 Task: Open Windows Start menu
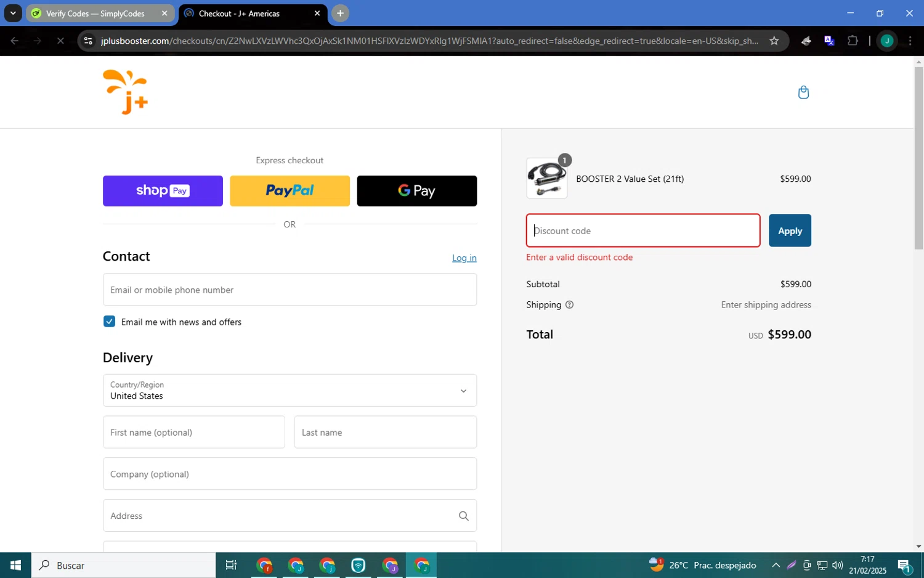click(15, 565)
